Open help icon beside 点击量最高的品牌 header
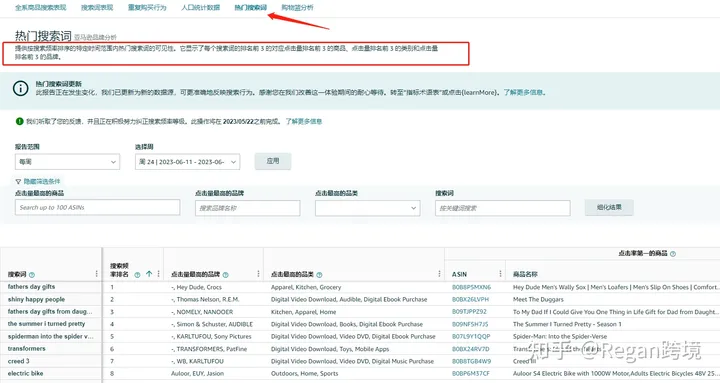This screenshot has height=383, width=720. pos(225,275)
